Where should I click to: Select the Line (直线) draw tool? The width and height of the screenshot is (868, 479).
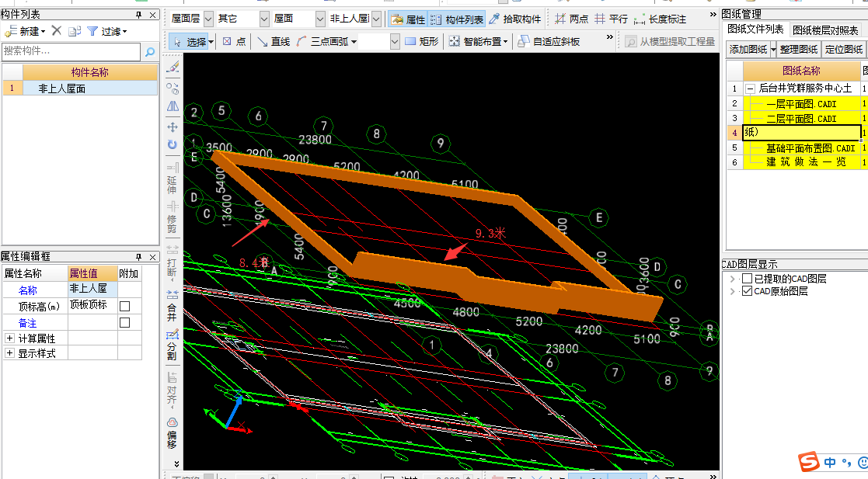coord(274,41)
